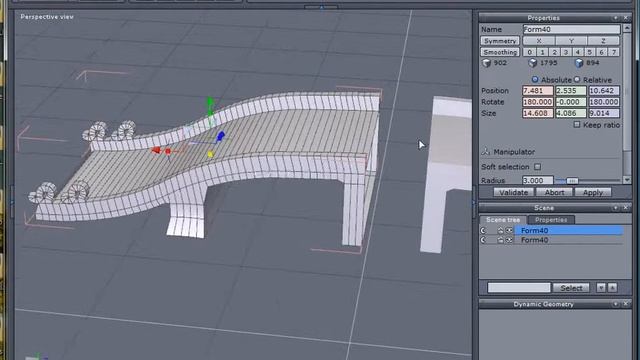This screenshot has width=640, height=360.
Task: Move scene item up with up arrow
Action: point(612,288)
